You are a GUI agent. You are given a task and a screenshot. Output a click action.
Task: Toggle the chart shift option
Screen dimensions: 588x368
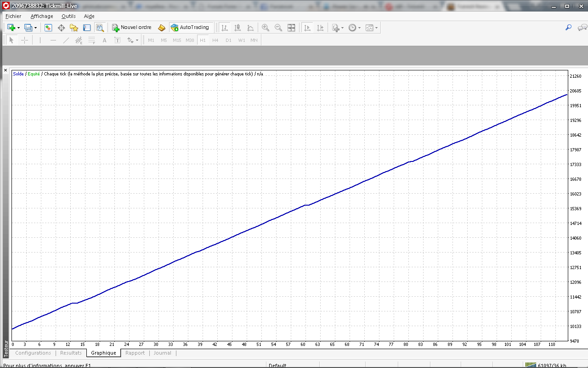pos(320,28)
